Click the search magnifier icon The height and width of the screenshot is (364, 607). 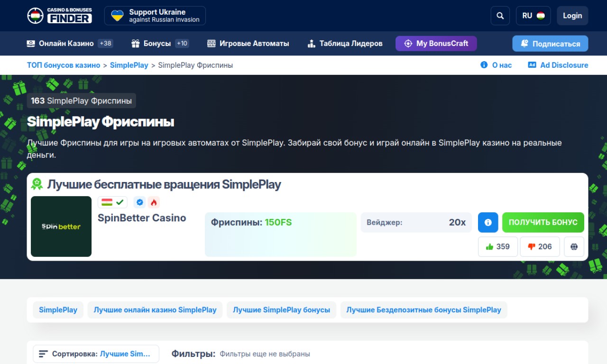pyautogui.click(x=500, y=16)
